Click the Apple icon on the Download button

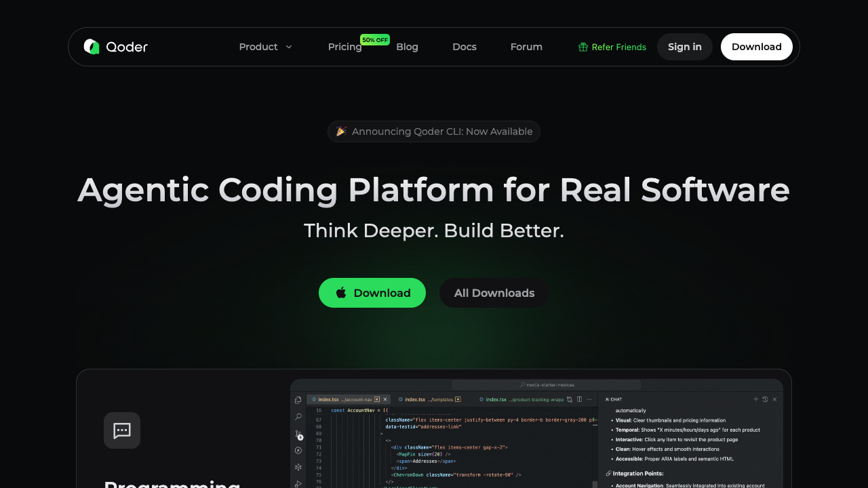pos(340,292)
